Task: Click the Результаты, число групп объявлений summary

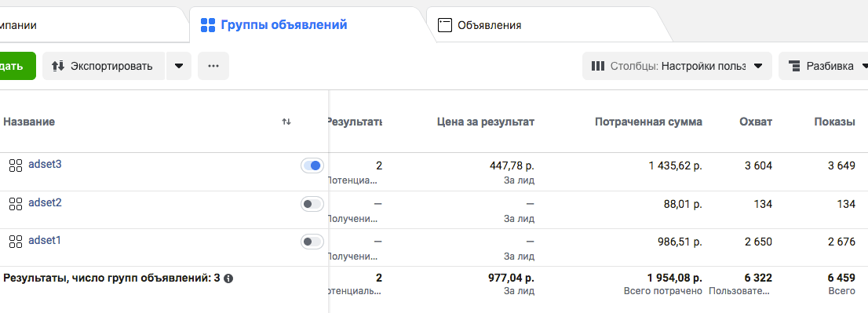Action: click(111, 278)
